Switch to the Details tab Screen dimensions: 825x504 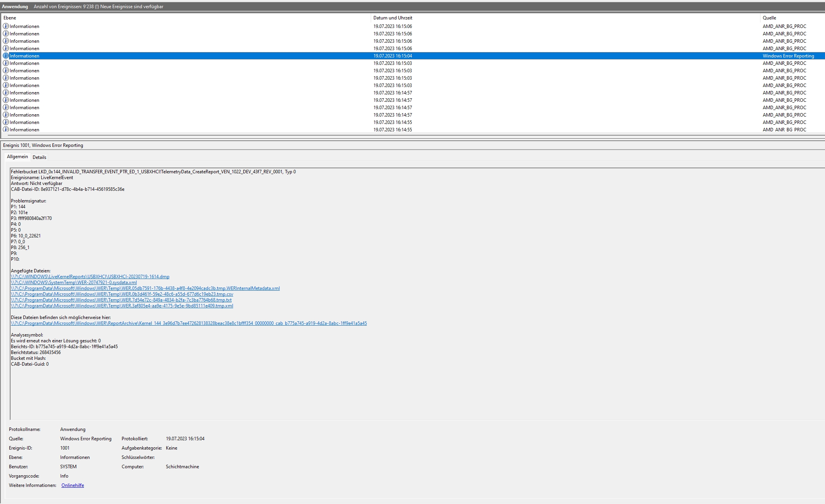(x=39, y=157)
